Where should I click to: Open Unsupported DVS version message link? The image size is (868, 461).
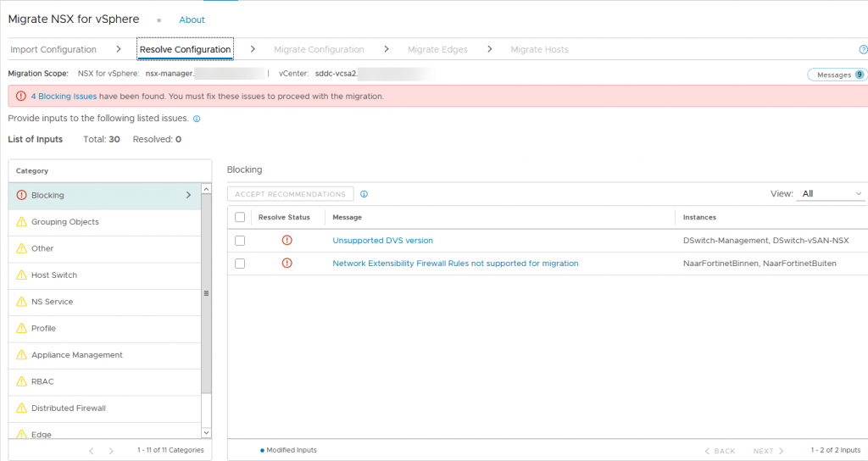[x=382, y=240]
